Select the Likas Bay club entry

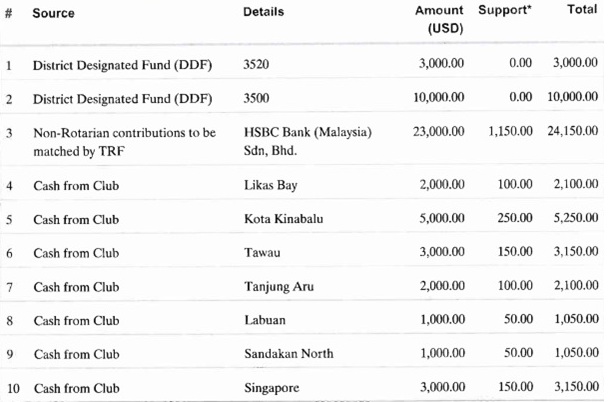pyautogui.click(x=270, y=185)
